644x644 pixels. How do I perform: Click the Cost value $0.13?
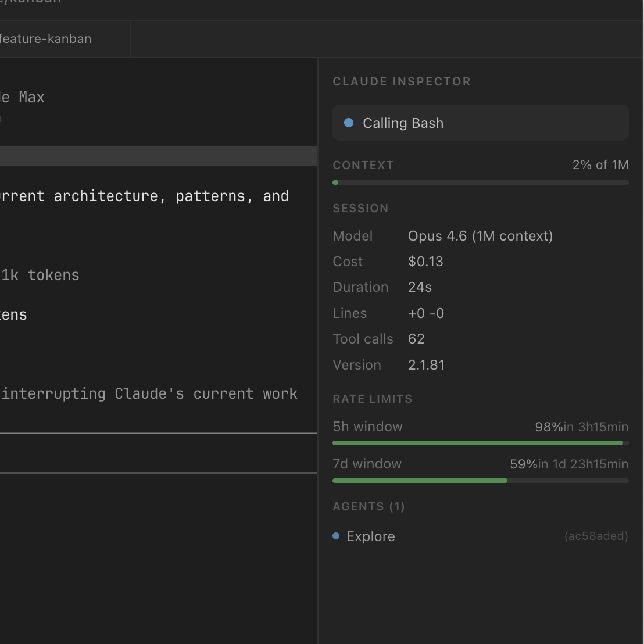tap(425, 262)
